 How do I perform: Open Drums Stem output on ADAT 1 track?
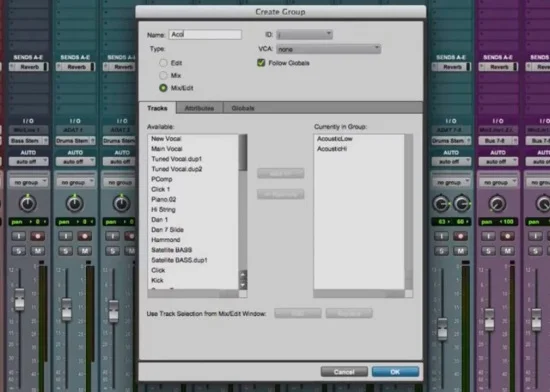point(75,141)
